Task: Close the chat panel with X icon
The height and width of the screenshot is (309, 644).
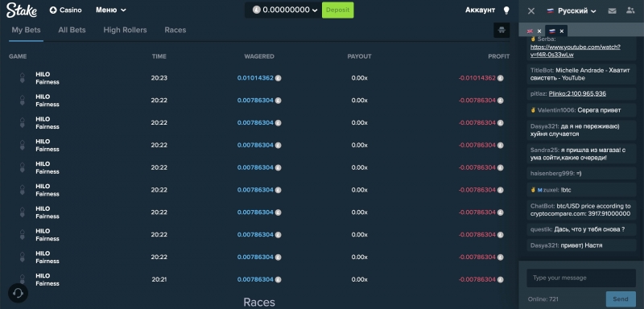Action: [x=531, y=11]
